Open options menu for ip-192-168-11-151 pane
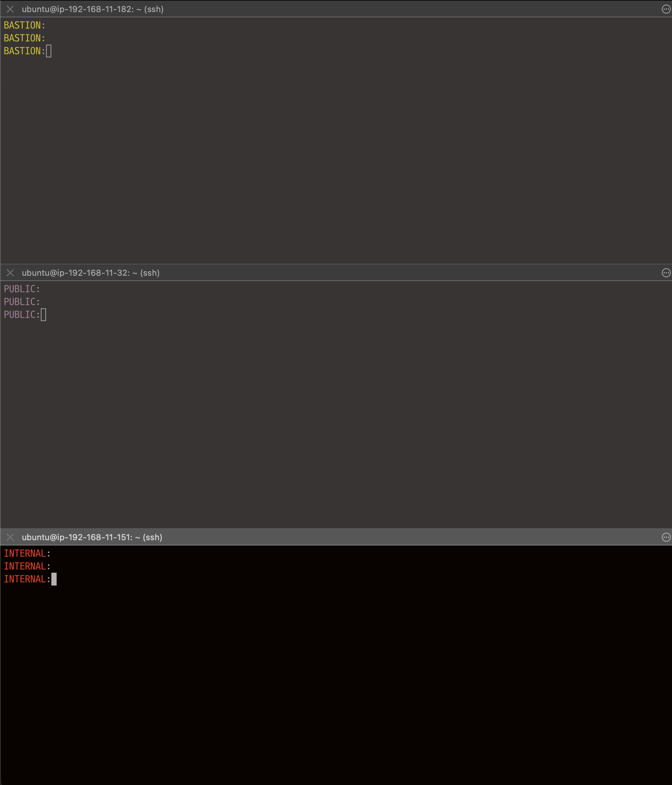Viewport: 672px width, 785px height. [x=666, y=537]
